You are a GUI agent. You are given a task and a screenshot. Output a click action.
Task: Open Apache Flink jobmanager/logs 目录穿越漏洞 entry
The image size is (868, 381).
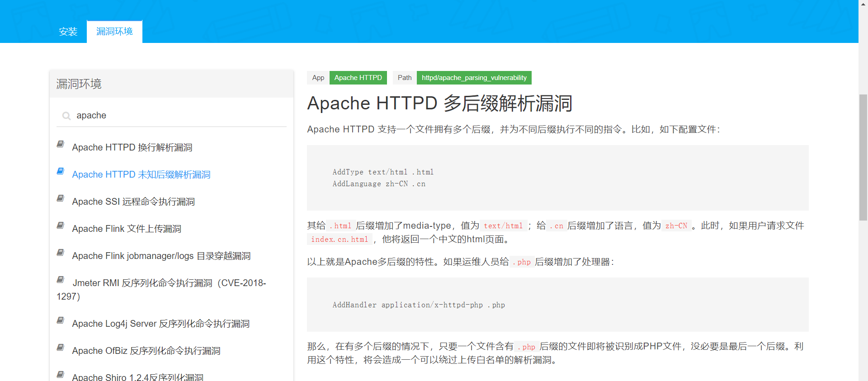point(161,256)
